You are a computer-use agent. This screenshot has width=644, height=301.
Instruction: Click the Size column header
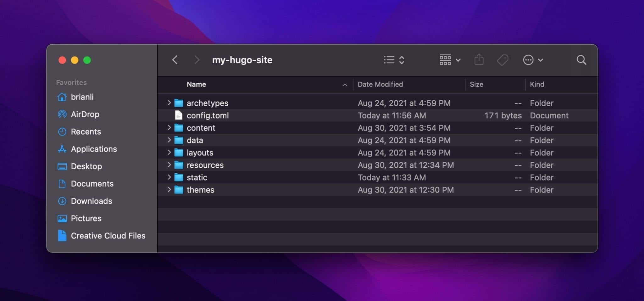476,84
